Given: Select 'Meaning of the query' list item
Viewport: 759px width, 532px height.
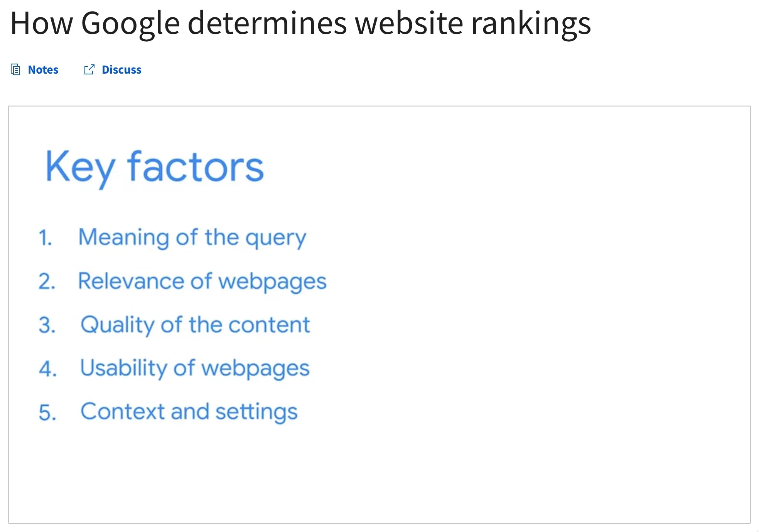Looking at the screenshot, I should 192,237.
